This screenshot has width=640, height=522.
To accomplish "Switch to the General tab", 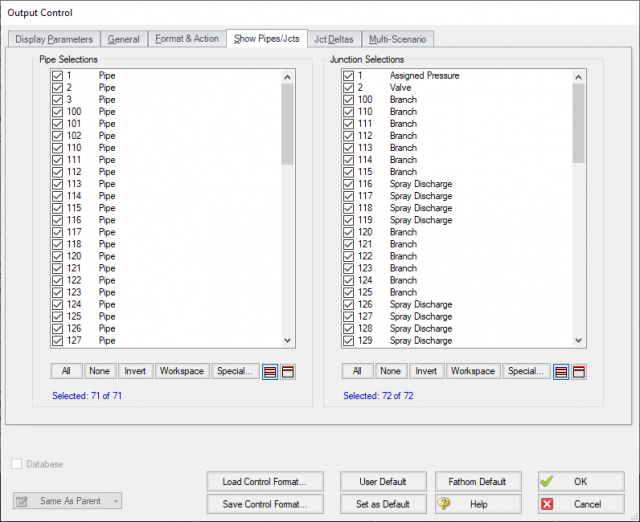I will click(x=124, y=39).
